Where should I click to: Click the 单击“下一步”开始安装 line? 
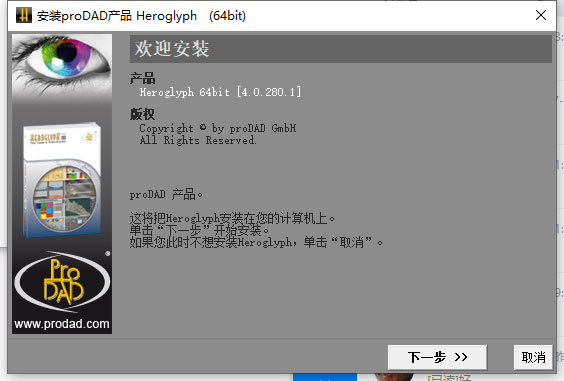pyautogui.click(x=199, y=230)
